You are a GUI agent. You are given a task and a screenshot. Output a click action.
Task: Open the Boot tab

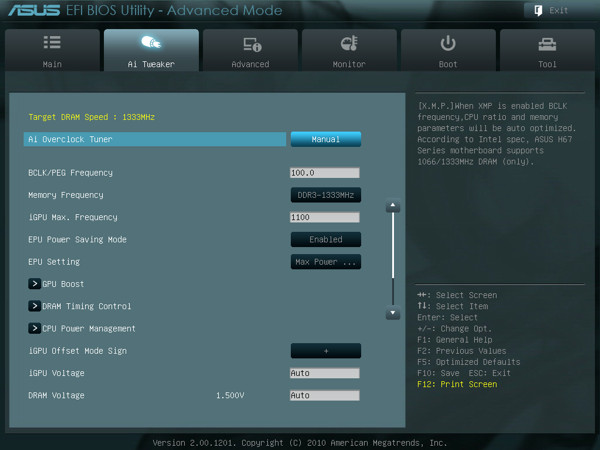[x=448, y=50]
